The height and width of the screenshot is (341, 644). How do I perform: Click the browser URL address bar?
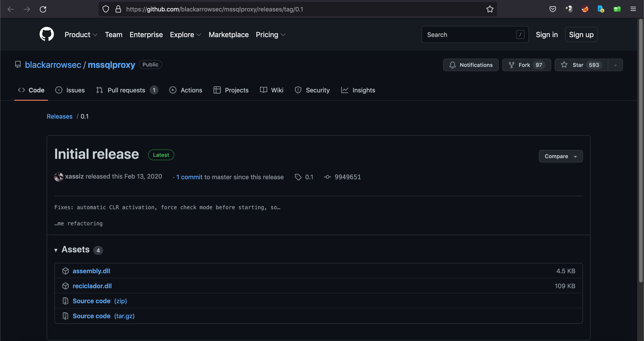297,9
